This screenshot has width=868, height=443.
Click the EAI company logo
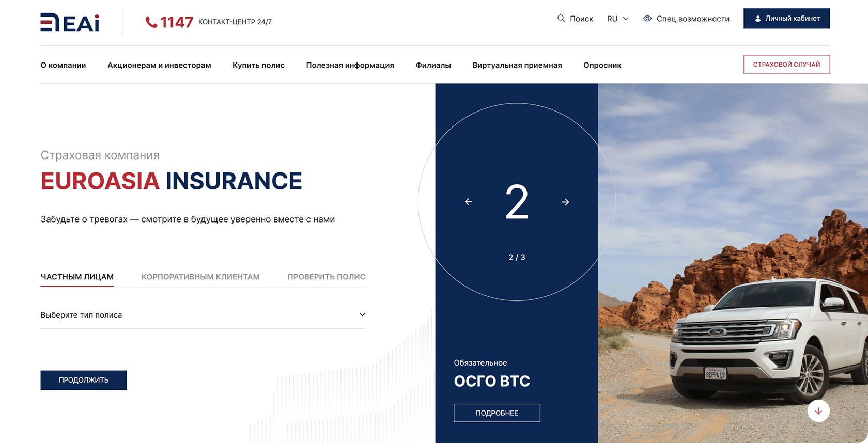(70, 23)
